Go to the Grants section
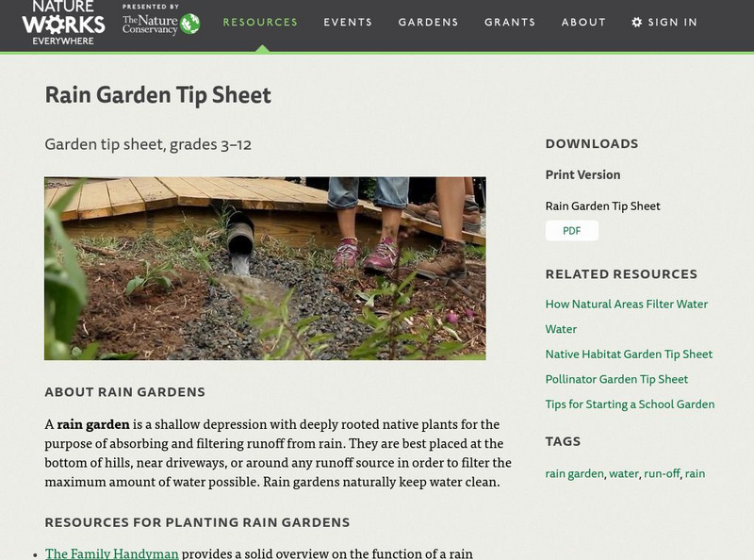 pyautogui.click(x=509, y=22)
